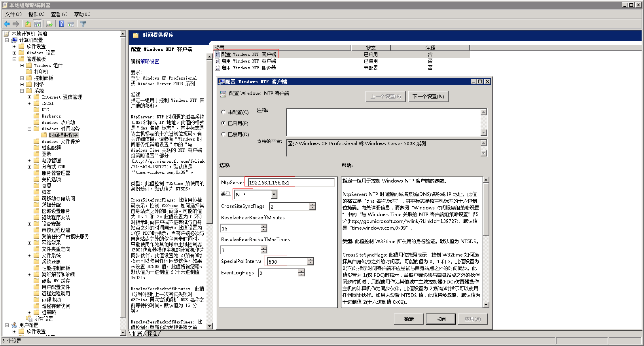Increase CrossSiteSyncFlags with up spinner
644x346 pixels.
click(x=313, y=205)
